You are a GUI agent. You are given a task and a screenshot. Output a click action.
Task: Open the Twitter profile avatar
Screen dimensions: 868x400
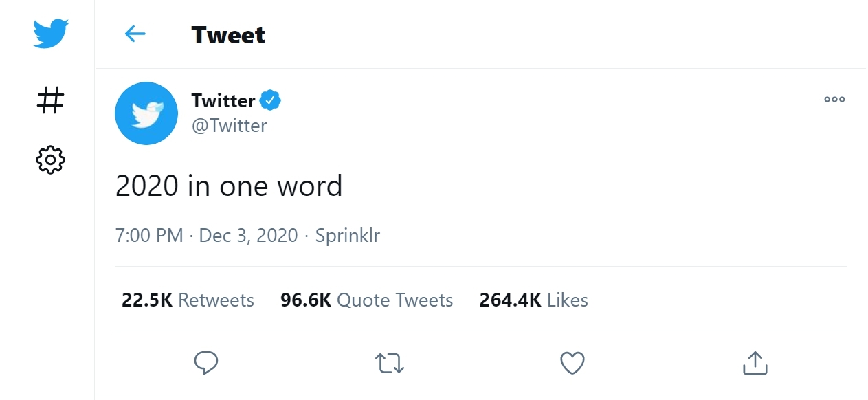click(146, 113)
